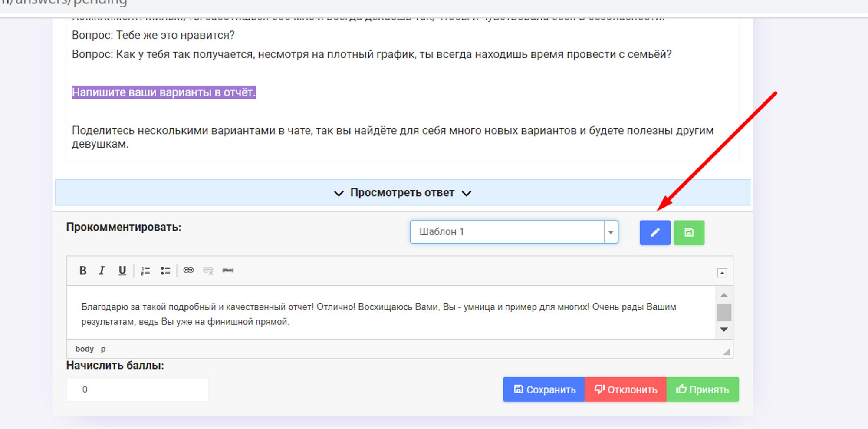Open the Шаблон 1 template dropdown
Viewport: 868px width, 429px height.
[611, 232]
